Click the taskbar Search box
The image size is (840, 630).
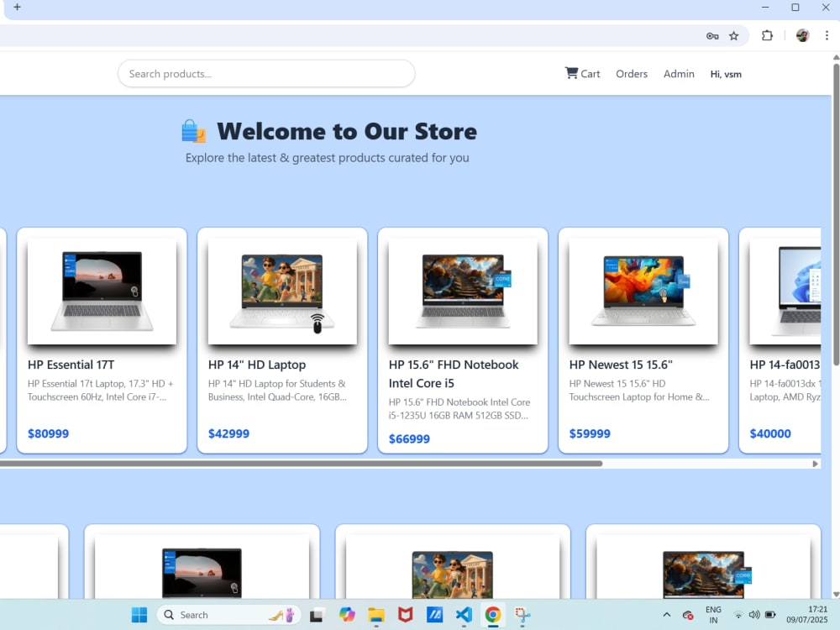click(x=229, y=615)
